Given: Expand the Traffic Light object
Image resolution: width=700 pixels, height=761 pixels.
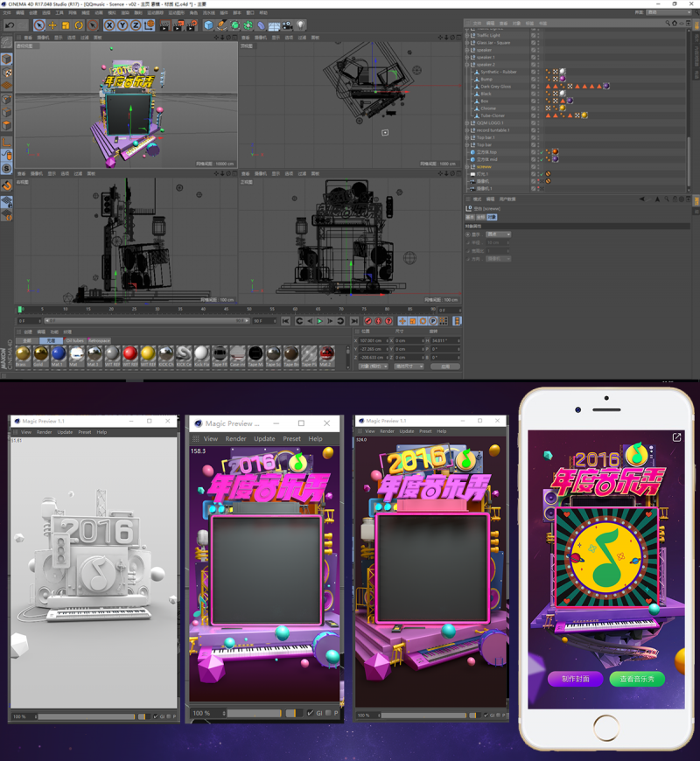Looking at the screenshot, I should click(x=467, y=36).
